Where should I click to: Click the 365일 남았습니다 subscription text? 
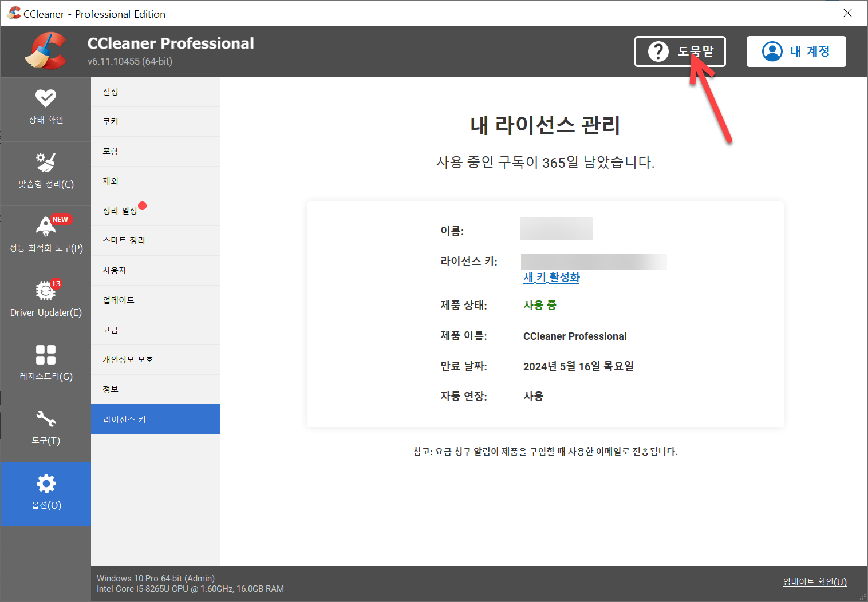tap(545, 163)
